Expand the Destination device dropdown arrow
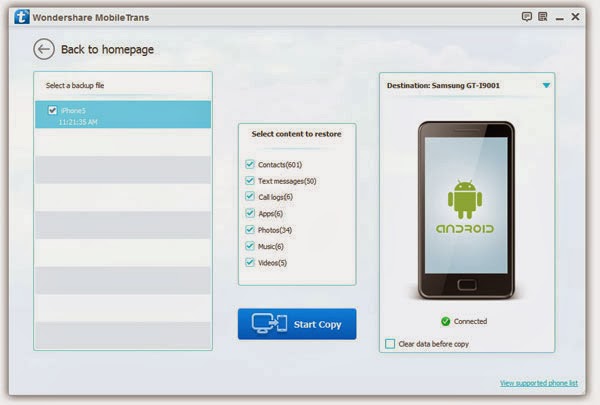Screen dimensions: 600x405 coord(546,85)
